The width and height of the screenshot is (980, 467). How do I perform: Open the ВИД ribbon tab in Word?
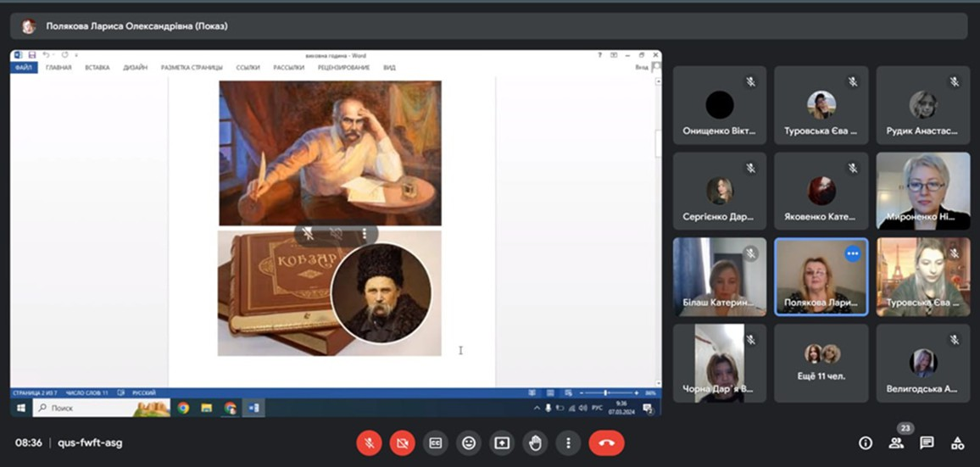pyautogui.click(x=389, y=68)
